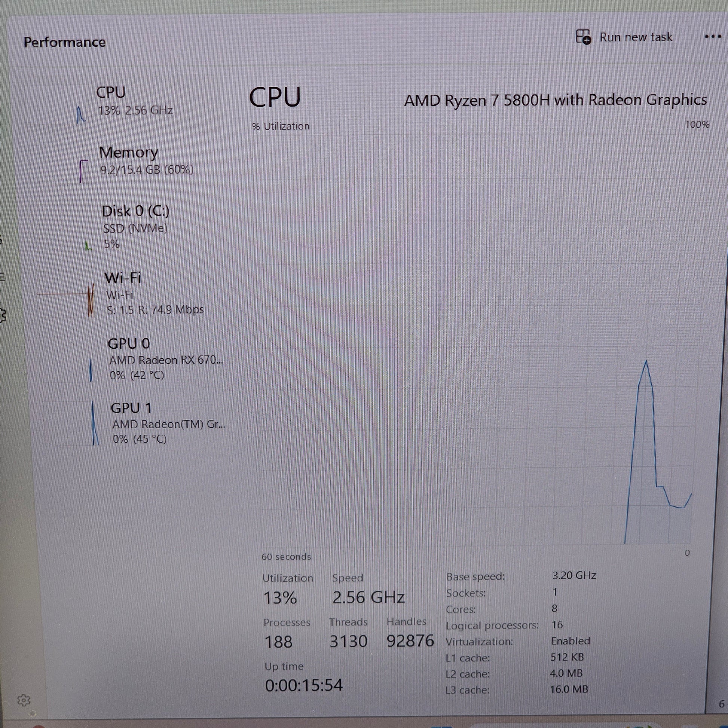Click the Handles count 92876
This screenshot has width=728, height=728.
click(x=410, y=640)
